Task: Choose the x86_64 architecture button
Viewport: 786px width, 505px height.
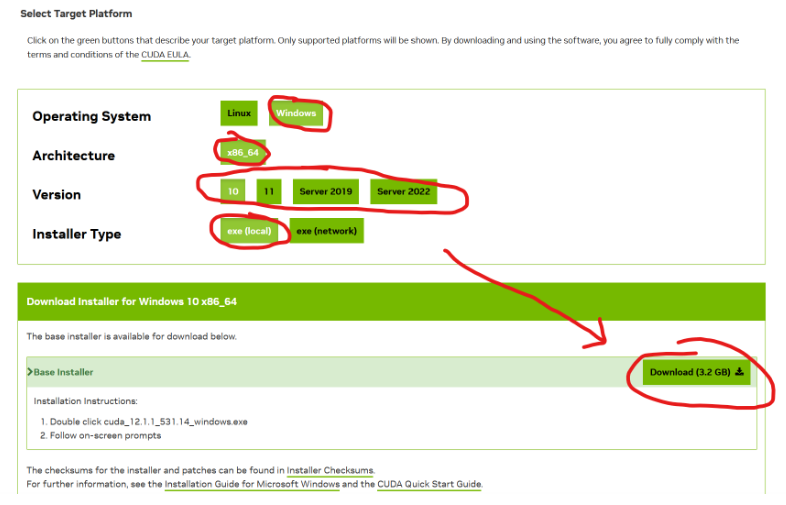Action: (243, 152)
